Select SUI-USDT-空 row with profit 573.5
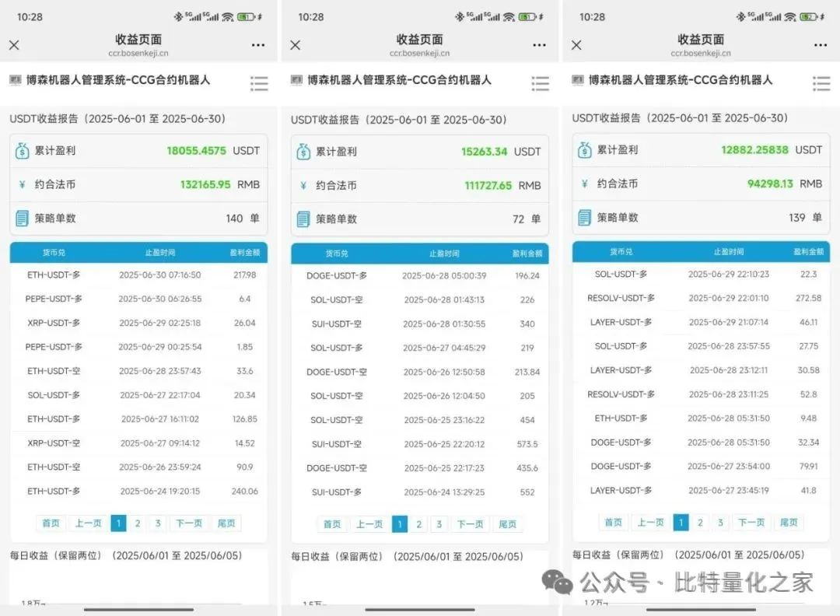 (x=420, y=444)
